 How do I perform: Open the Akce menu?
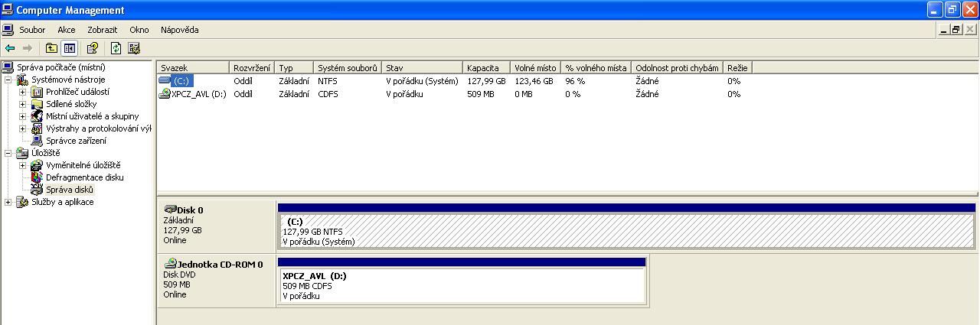click(x=67, y=30)
